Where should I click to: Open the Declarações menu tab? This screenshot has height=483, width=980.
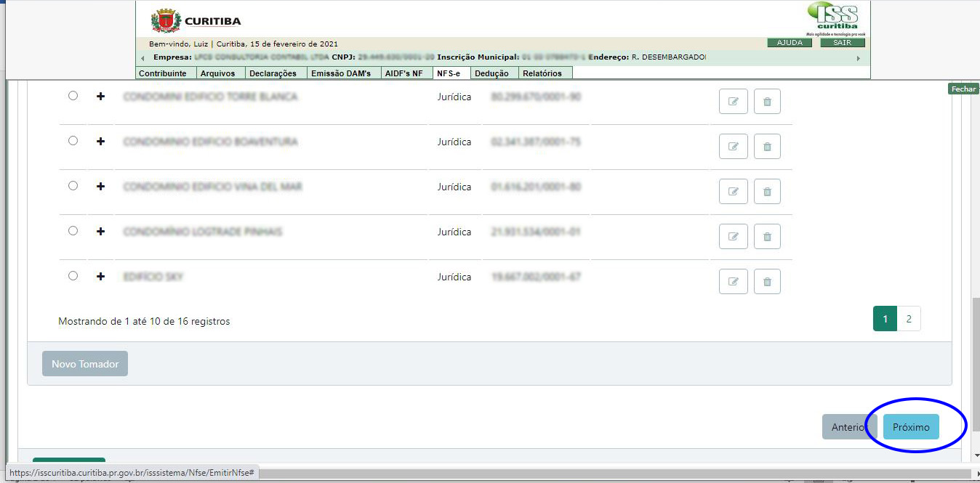273,73
